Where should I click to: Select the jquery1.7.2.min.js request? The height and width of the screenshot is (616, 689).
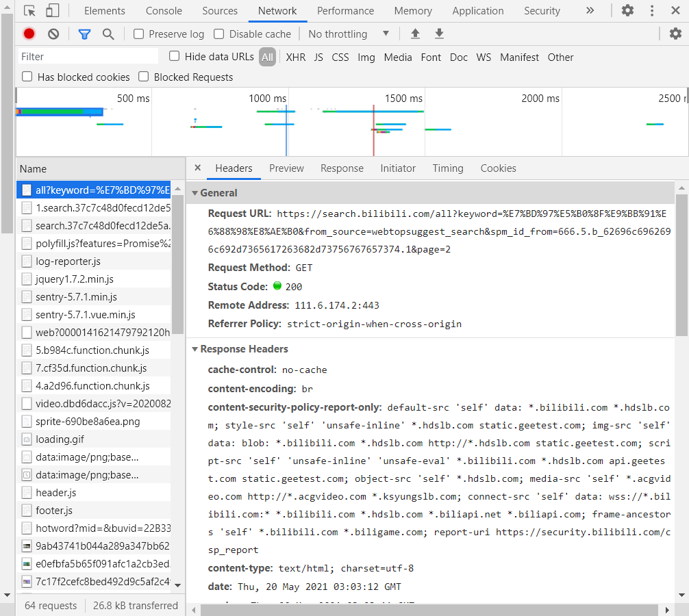pyautogui.click(x=94, y=279)
